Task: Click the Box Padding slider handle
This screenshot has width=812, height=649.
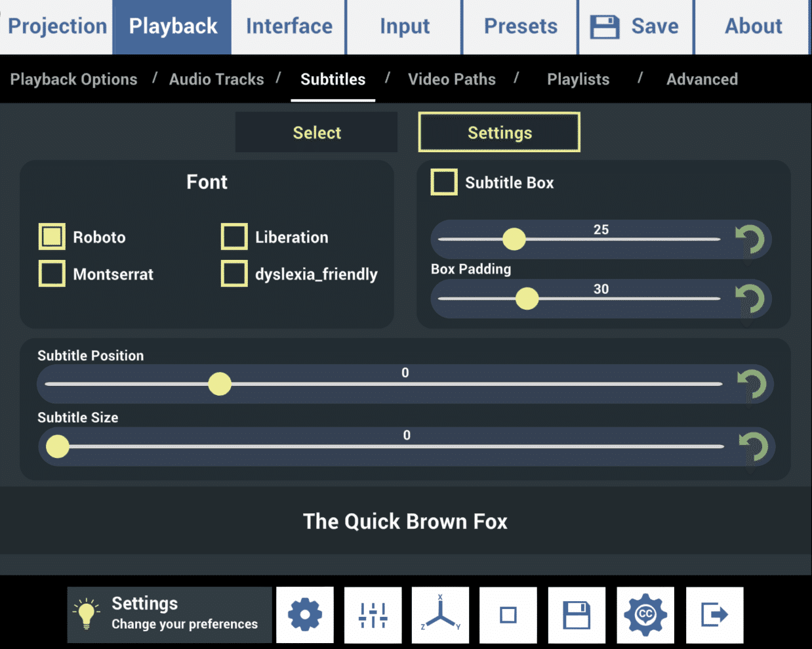Action: coord(527,299)
